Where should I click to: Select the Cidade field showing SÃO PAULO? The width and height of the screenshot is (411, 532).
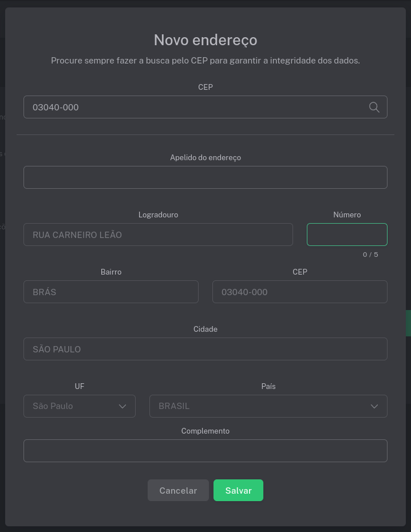(x=205, y=349)
